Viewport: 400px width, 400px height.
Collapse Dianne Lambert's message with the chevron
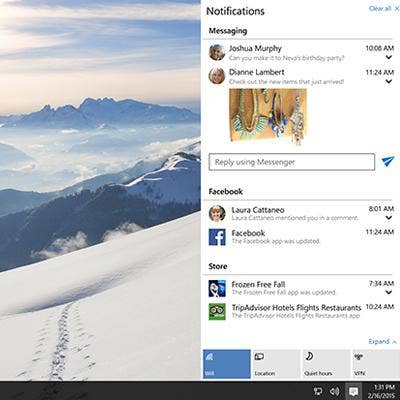(x=388, y=81)
